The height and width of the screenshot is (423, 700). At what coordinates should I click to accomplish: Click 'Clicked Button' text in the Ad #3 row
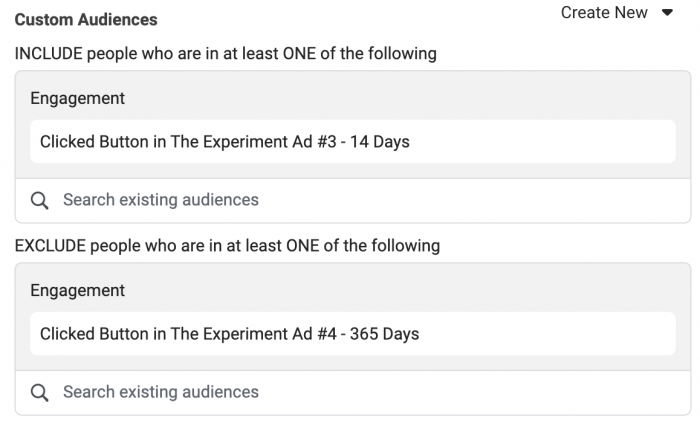[x=94, y=142]
